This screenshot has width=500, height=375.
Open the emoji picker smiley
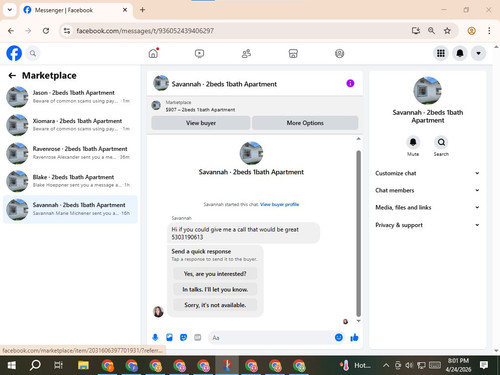[339, 338]
